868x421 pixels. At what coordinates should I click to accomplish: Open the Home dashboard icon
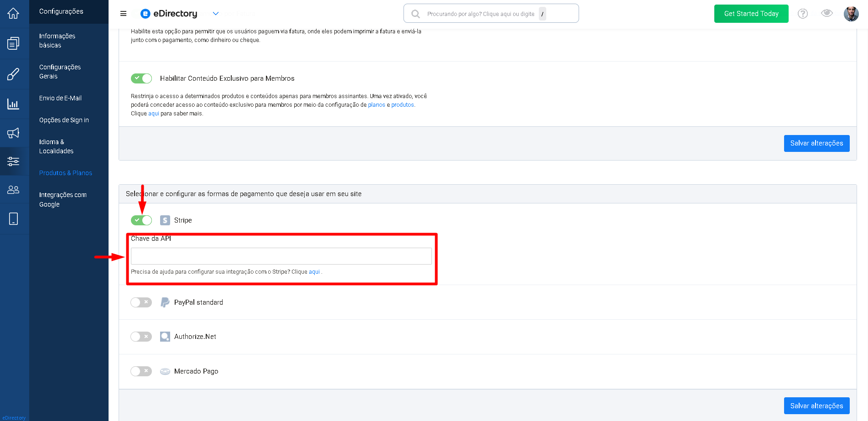pyautogui.click(x=13, y=13)
